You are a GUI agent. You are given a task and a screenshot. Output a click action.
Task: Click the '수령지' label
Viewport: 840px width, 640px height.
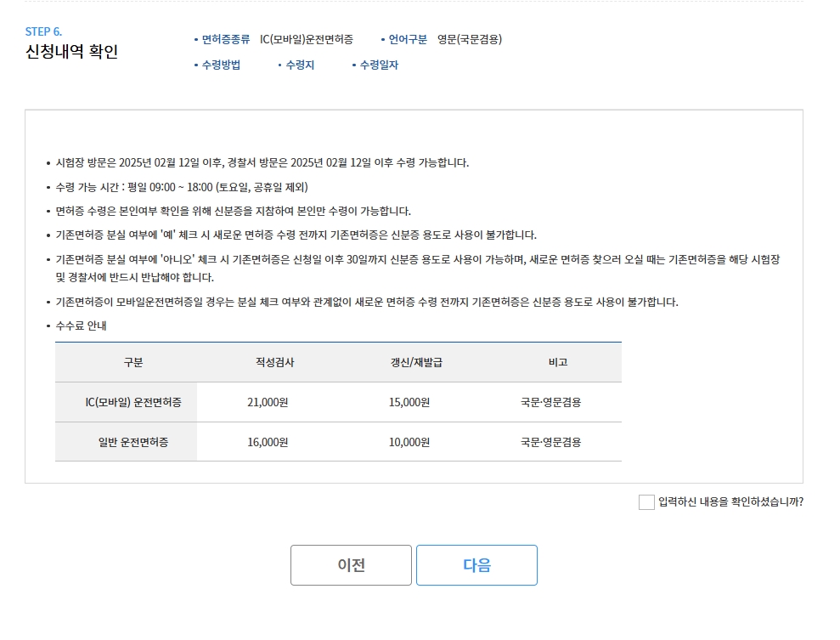click(300, 65)
